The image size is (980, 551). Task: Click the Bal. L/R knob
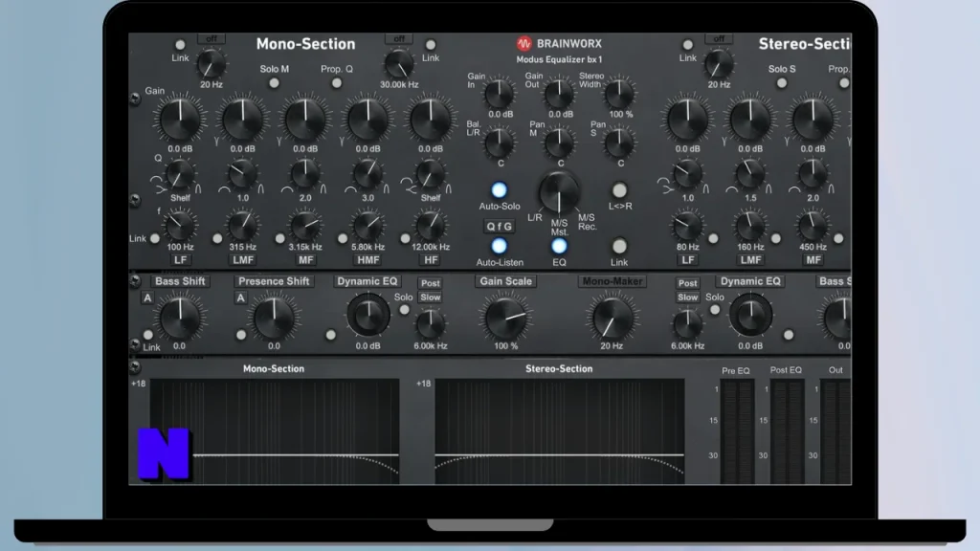[x=500, y=143]
